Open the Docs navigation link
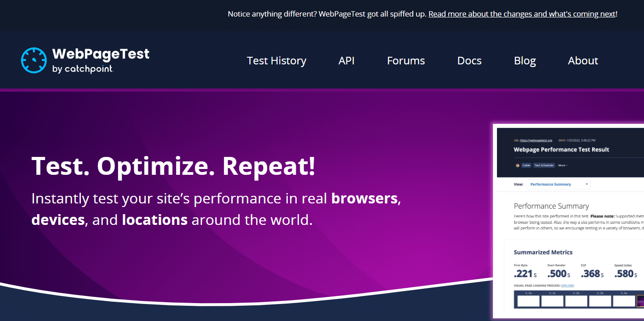 (x=469, y=61)
